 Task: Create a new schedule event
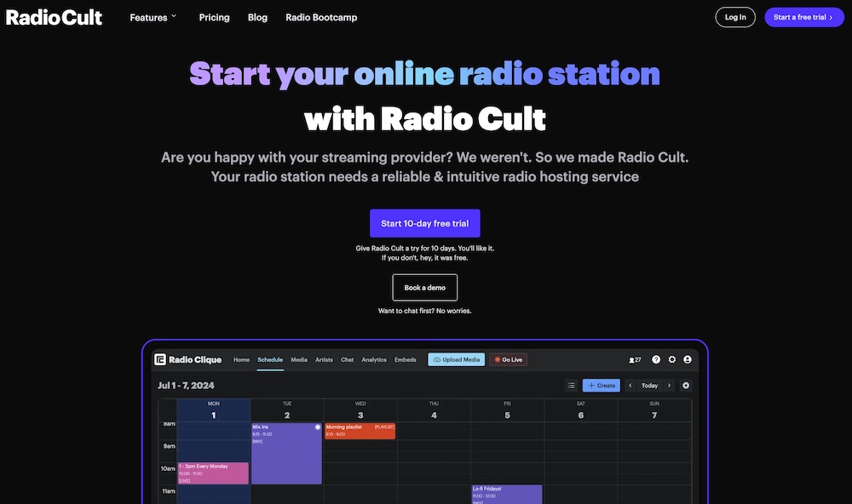[602, 385]
